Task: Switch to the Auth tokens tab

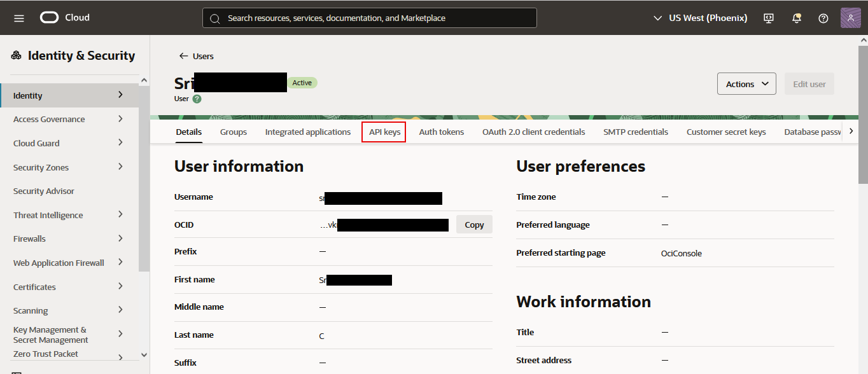Action: pyautogui.click(x=441, y=132)
